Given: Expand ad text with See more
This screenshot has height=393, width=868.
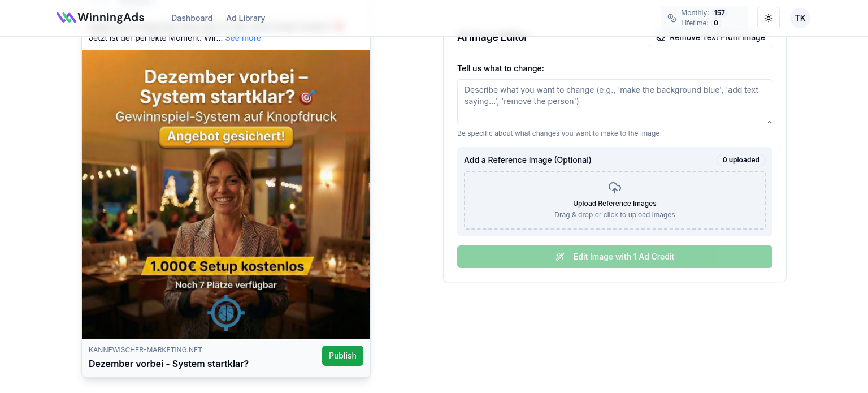Looking at the screenshot, I should tap(243, 38).
